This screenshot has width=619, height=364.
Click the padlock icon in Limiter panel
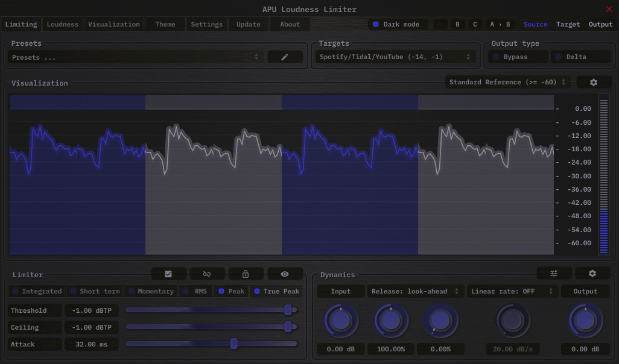(246, 274)
